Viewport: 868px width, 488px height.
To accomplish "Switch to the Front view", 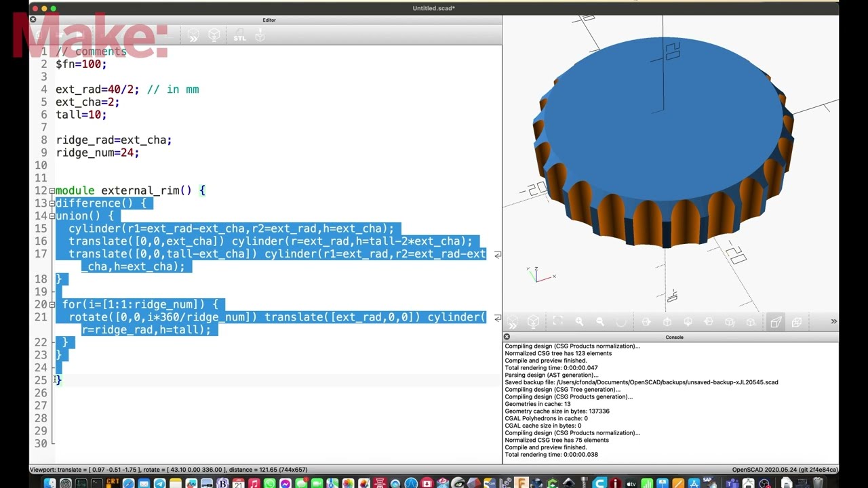I will (730, 322).
